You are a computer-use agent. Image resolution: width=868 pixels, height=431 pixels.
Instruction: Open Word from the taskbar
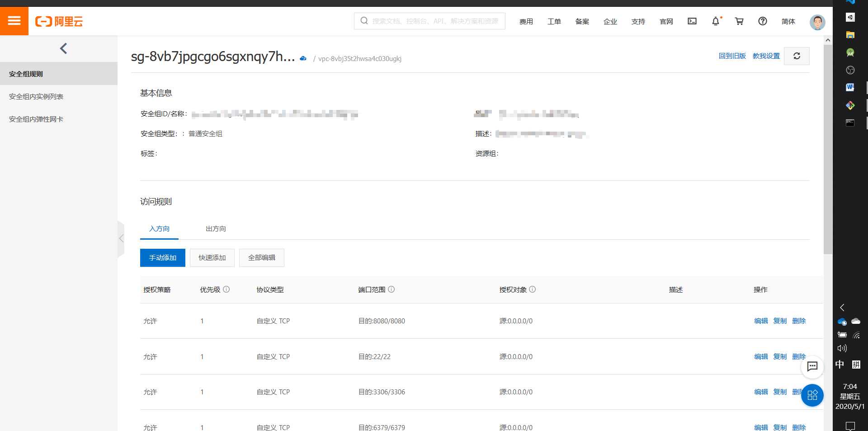(850, 87)
